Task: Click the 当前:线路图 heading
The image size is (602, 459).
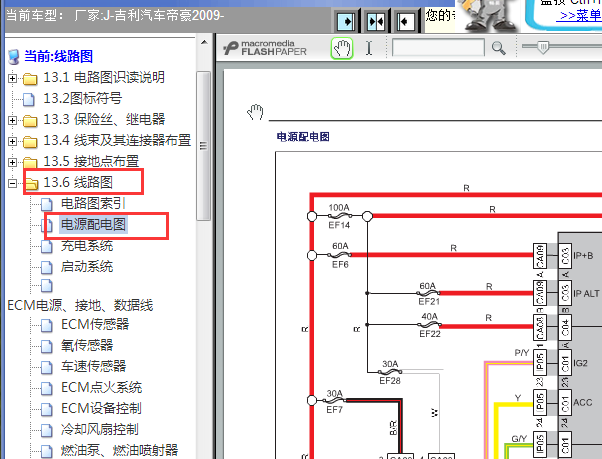Action: (58, 56)
